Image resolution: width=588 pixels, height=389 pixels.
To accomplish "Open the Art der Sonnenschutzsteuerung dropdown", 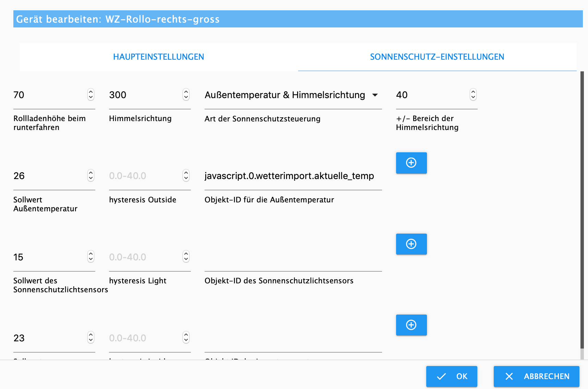I will pyautogui.click(x=293, y=95).
